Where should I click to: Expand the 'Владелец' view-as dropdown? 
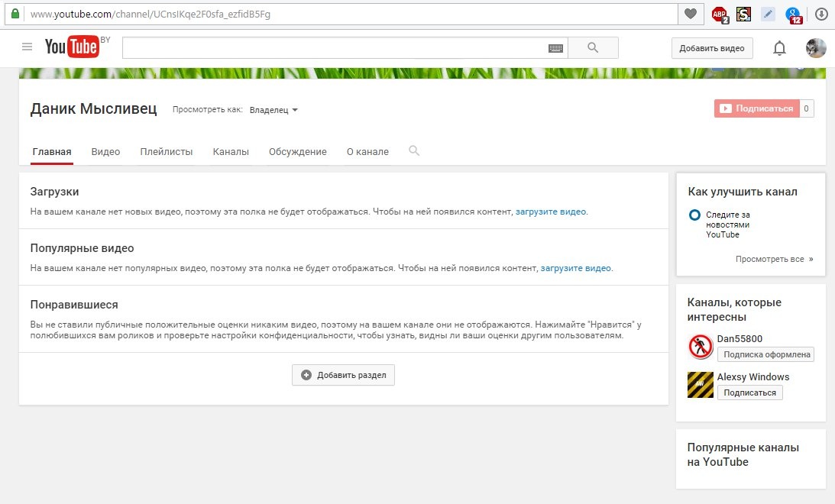pos(273,110)
